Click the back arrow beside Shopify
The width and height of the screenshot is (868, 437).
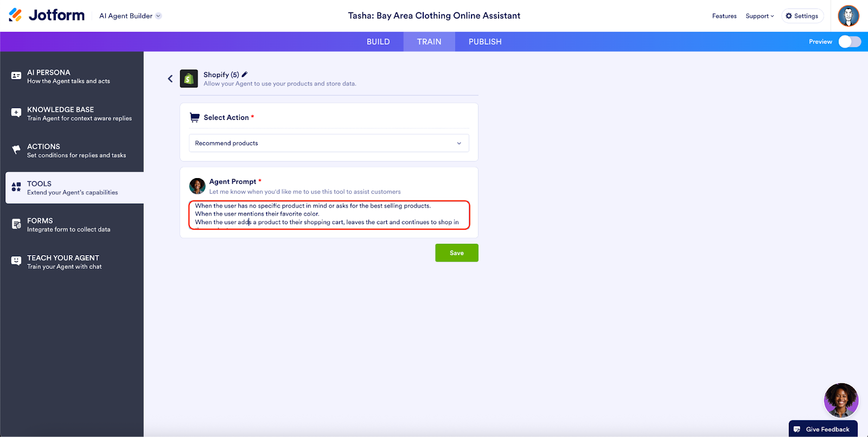(x=170, y=79)
